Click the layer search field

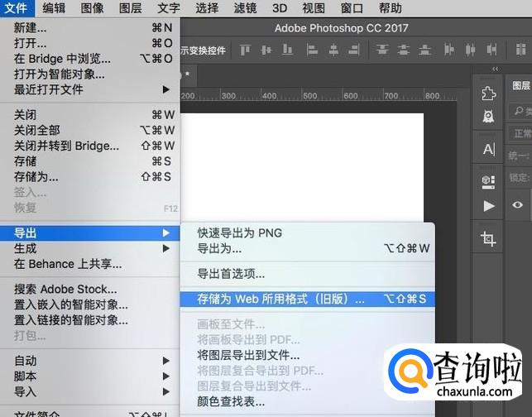click(520, 111)
